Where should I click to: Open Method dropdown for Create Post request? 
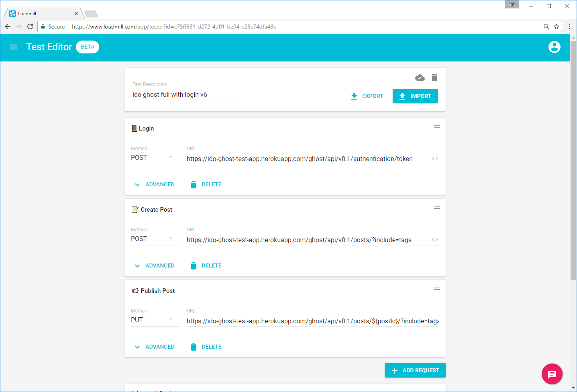(155, 239)
